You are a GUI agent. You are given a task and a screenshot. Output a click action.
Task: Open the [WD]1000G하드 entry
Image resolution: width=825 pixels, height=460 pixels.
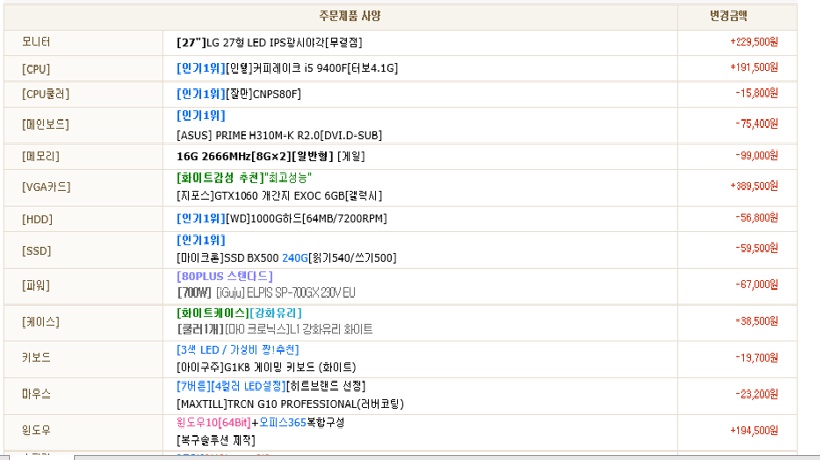point(281,218)
